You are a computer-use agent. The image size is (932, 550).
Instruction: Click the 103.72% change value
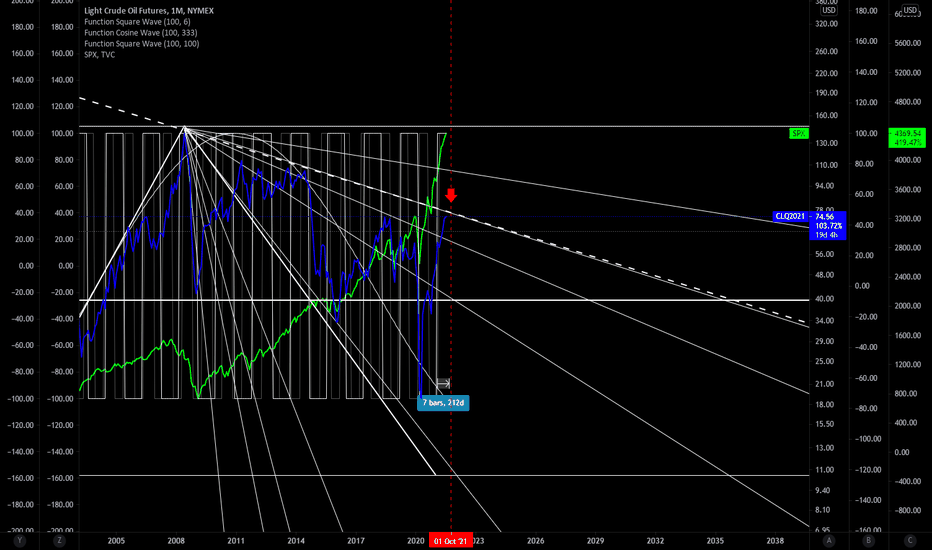click(828, 226)
